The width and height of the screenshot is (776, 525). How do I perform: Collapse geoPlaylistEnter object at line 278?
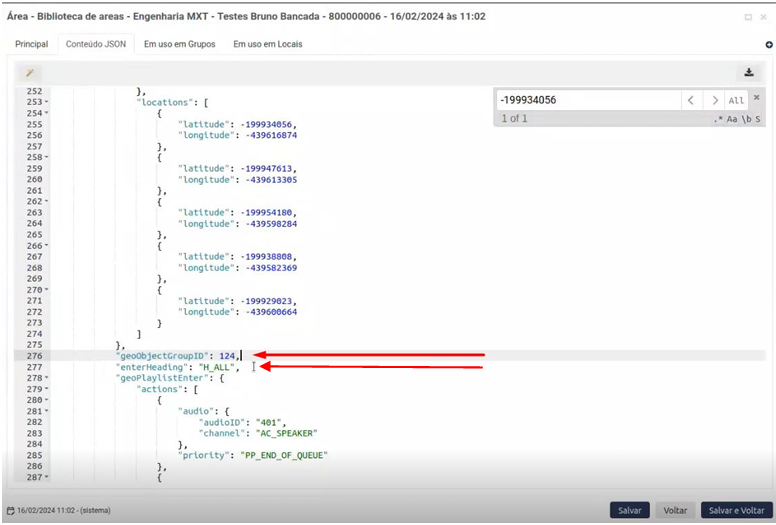pyautogui.click(x=46, y=379)
